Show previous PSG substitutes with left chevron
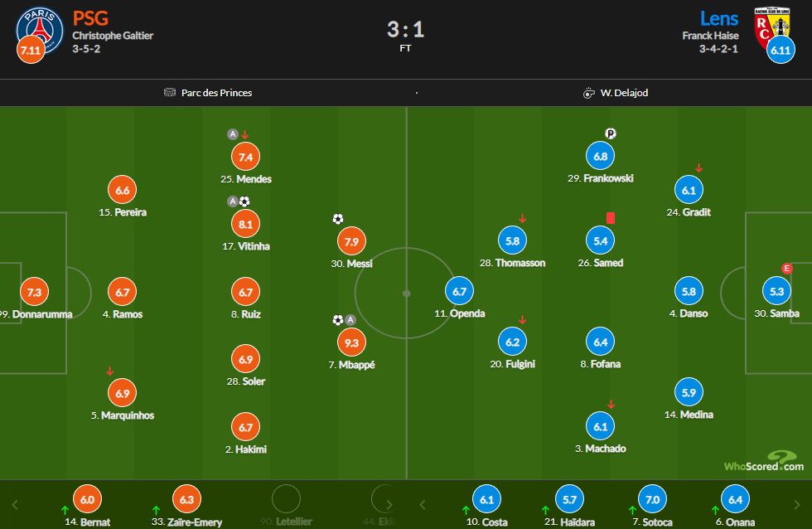This screenshot has height=529, width=812. (15, 504)
